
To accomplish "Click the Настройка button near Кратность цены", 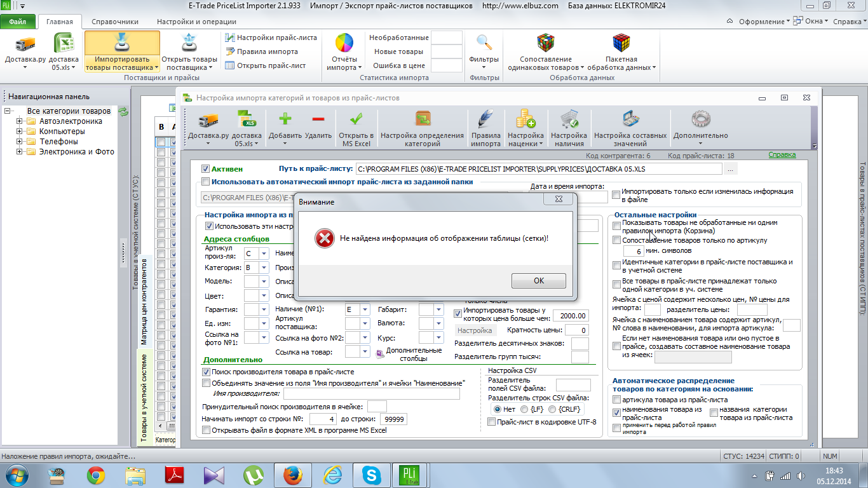I will point(475,330).
